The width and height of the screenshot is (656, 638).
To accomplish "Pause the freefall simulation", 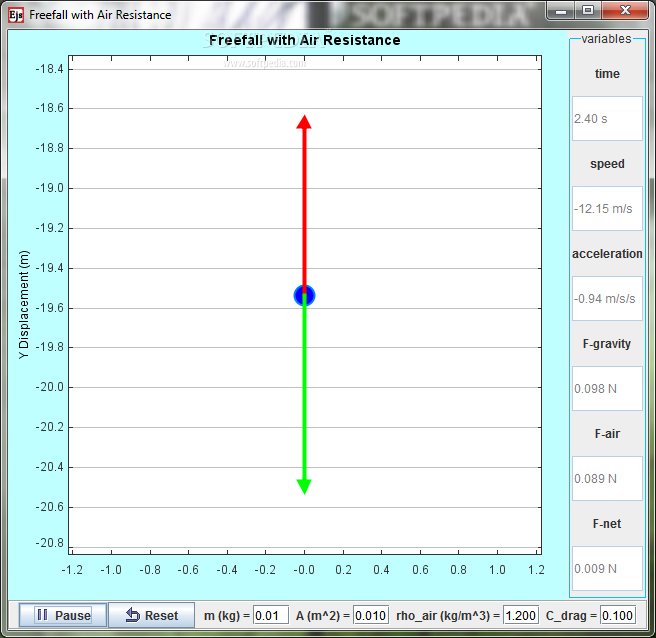I will 63,615.
